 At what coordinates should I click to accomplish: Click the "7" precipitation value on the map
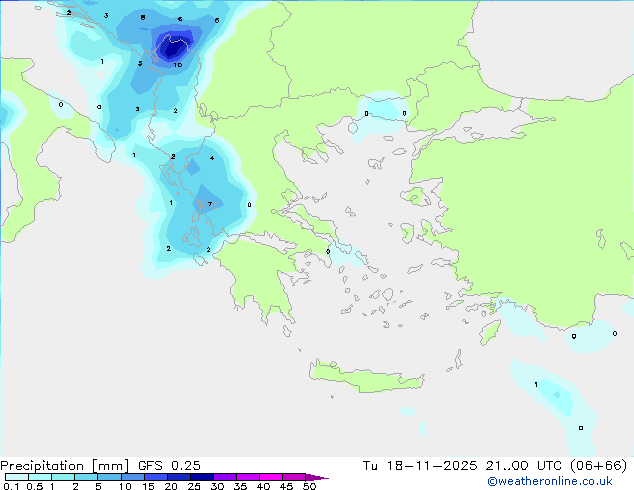click(210, 204)
